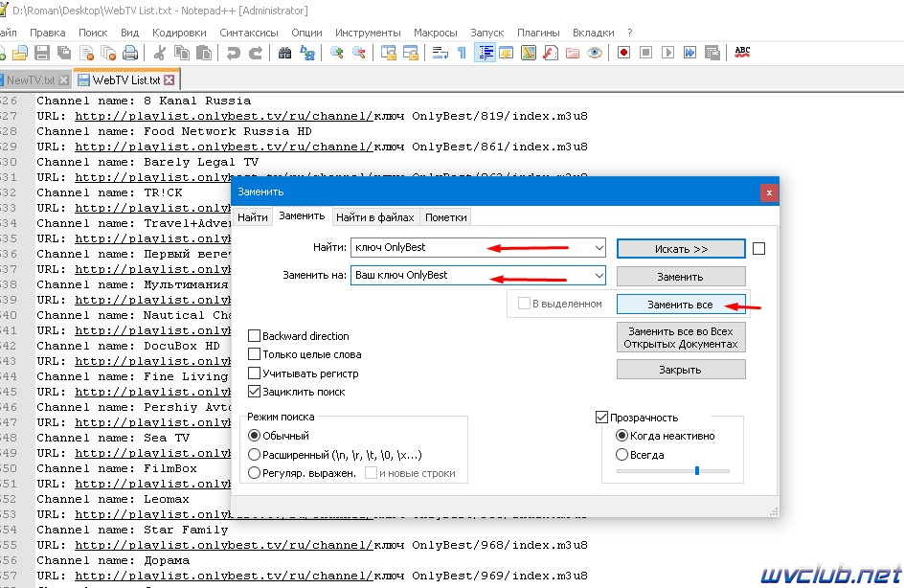
Task: Click the 'Закрыть' button
Action: [681, 370]
